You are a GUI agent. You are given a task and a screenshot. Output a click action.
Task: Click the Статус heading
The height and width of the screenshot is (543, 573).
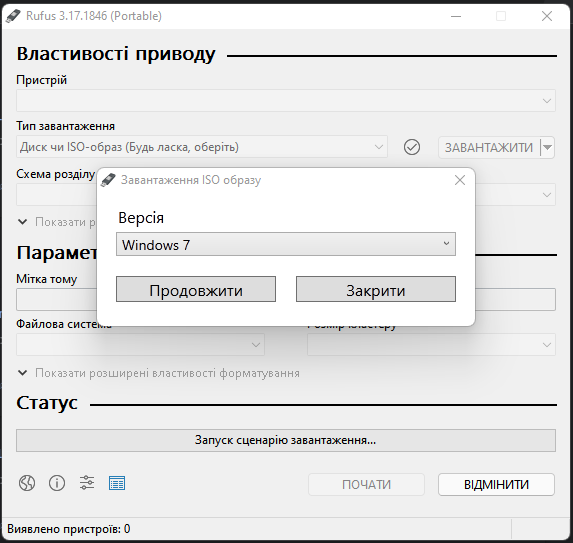click(x=47, y=403)
